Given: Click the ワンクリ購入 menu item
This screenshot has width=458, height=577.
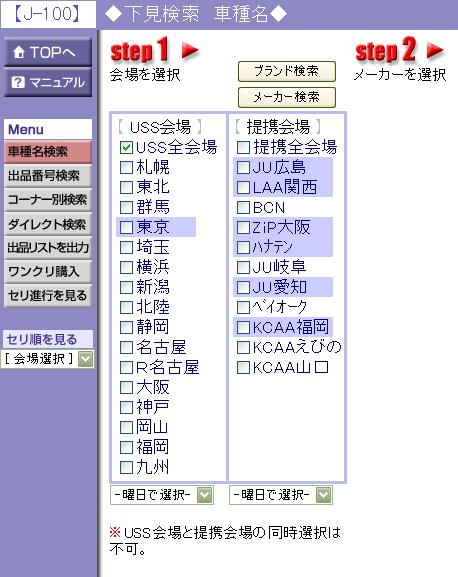Looking at the screenshot, I should 48,272.
